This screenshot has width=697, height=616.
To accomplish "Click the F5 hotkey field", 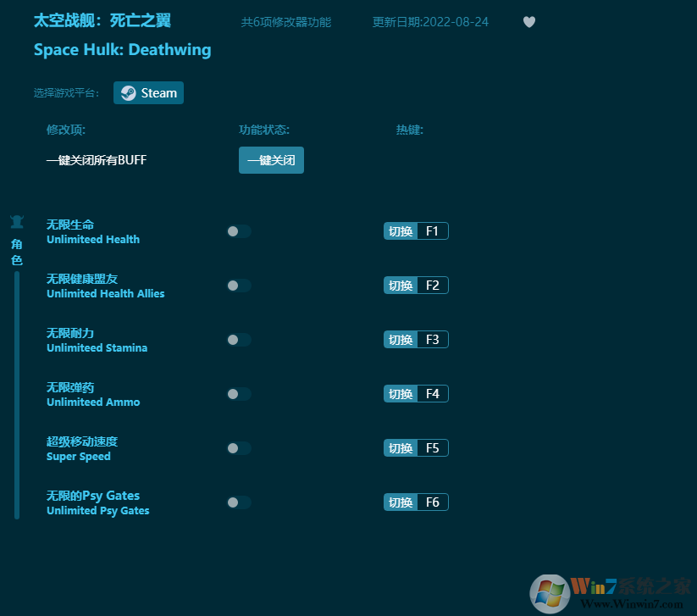I will 433,448.
